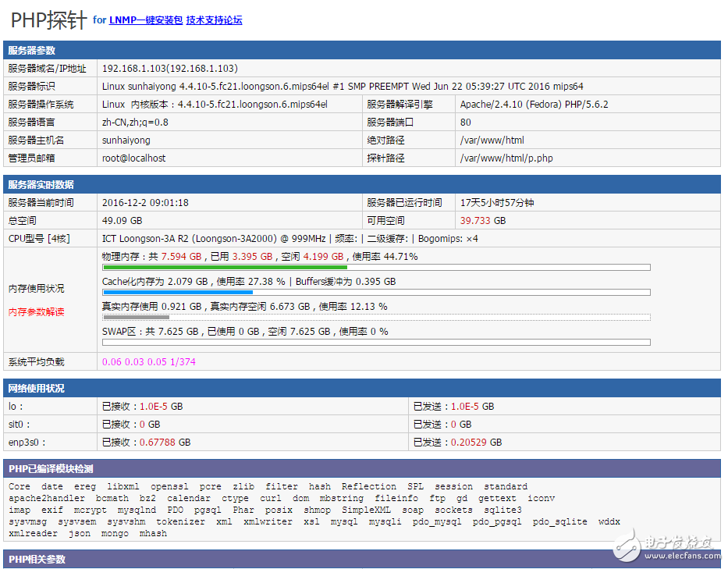Click the blue Cache memory usage bar
The width and height of the screenshot is (728, 569).
pos(177,293)
